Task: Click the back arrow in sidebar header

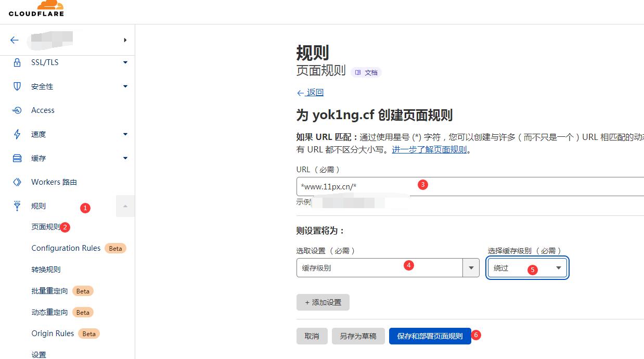Action: pos(15,40)
